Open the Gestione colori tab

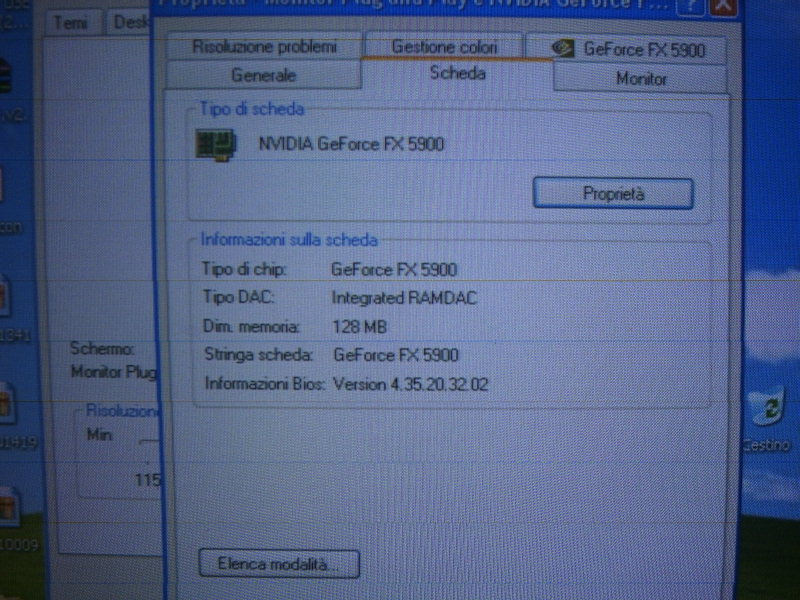point(444,47)
